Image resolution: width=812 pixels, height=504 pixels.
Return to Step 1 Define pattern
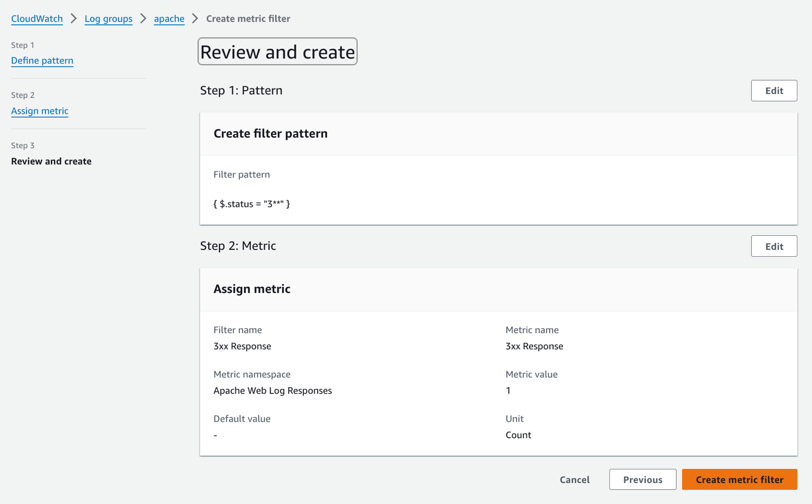click(x=42, y=61)
